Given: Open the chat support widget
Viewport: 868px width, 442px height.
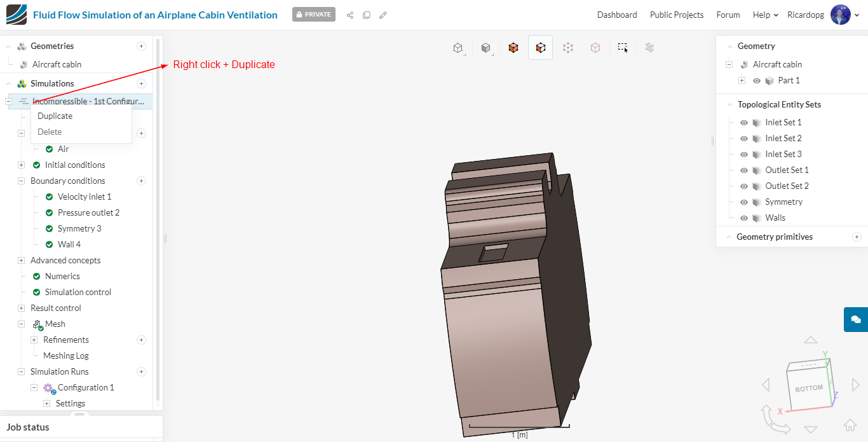Looking at the screenshot, I should pos(855,319).
